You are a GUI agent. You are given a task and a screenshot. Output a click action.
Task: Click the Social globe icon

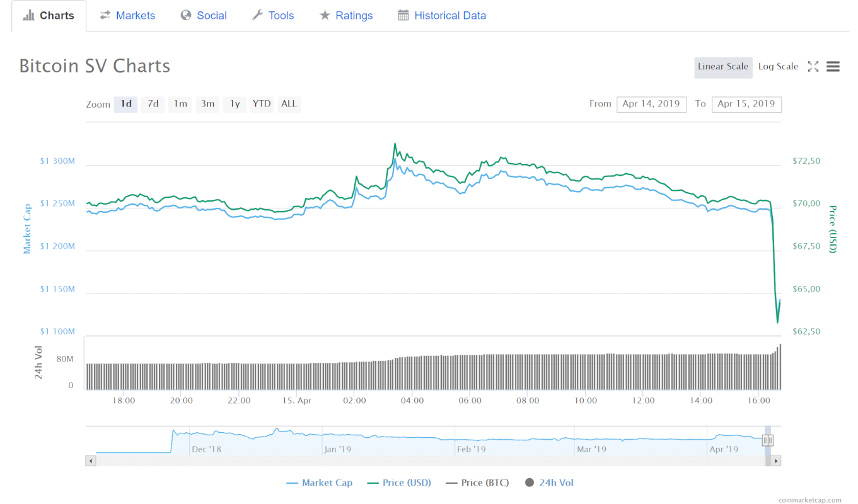click(186, 15)
